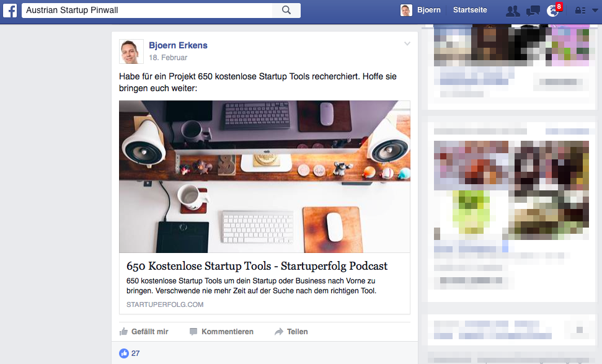Share the post with Teilen
This screenshot has width=602, height=364.
point(291,331)
